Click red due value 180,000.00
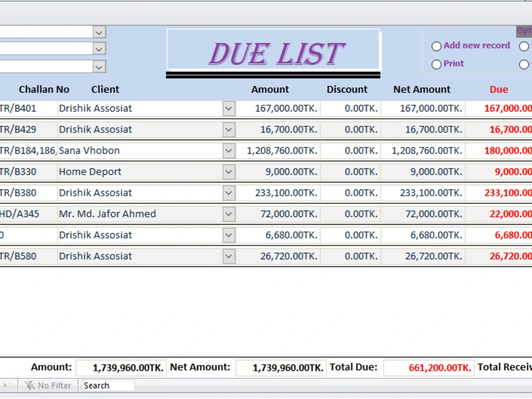This screenshot has width=532, height=399. [x=508, y=151]
